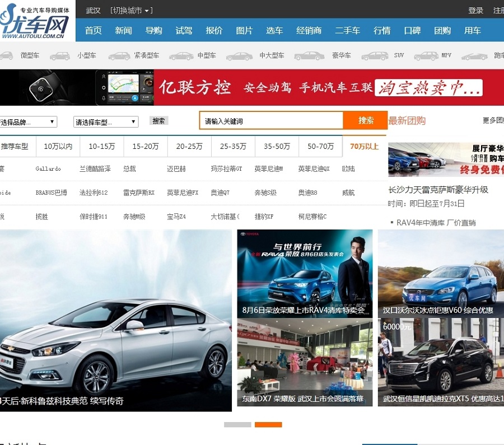
Task: Open the 请选择车型 model dropdown
Action: coord(106,122)
